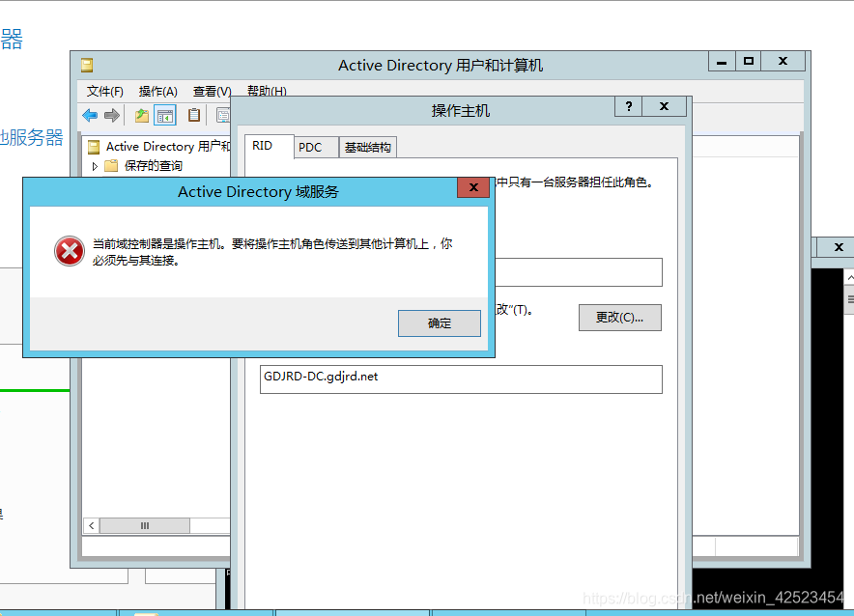Expand the 保存的查询 tree node
The height and width of the screenshot is (616, 854).
(95, 166)
